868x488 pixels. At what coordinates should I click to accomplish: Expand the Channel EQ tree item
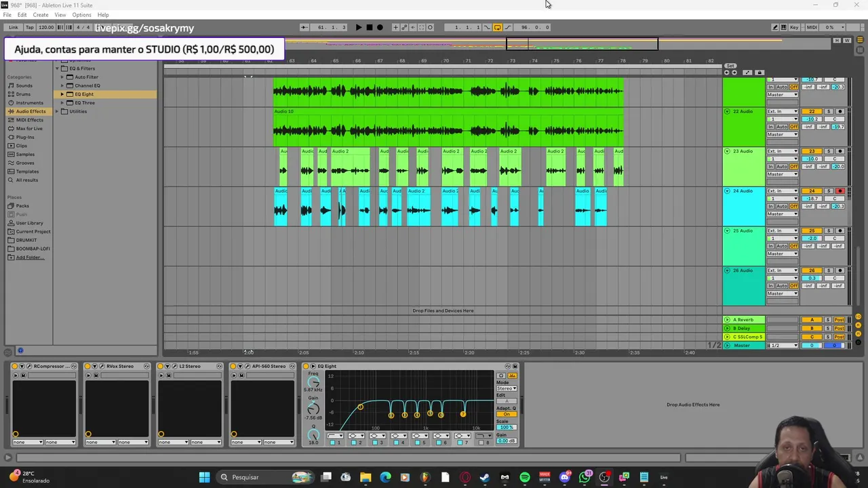pyautogui.click(x=62, y=85)
